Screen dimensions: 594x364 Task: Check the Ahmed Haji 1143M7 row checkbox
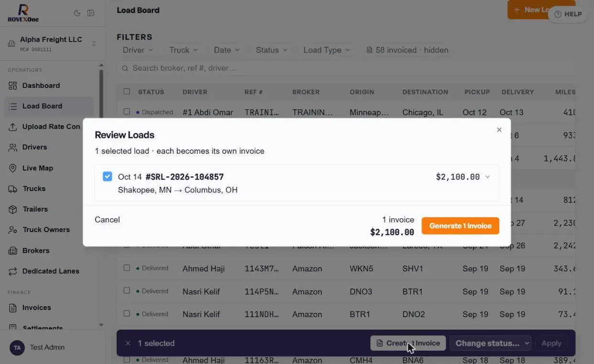coord(127,268)
